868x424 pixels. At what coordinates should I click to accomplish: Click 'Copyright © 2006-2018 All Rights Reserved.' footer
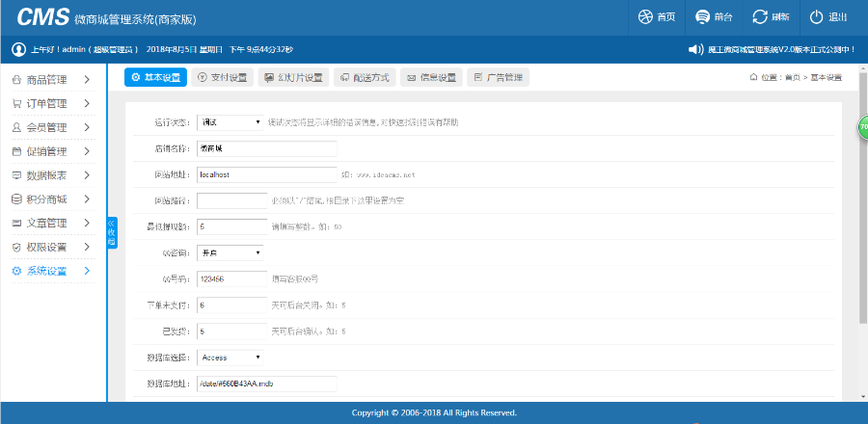point(434,413)
